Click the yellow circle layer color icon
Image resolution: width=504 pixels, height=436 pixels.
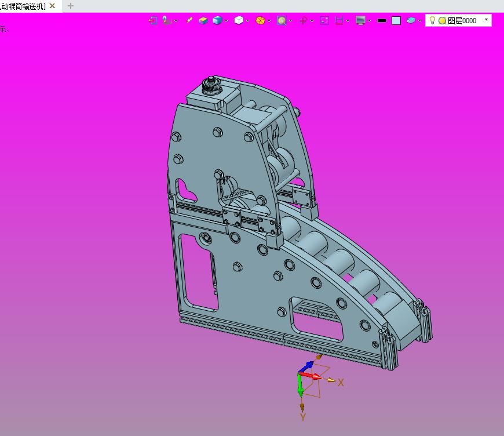tap(442, 21)
